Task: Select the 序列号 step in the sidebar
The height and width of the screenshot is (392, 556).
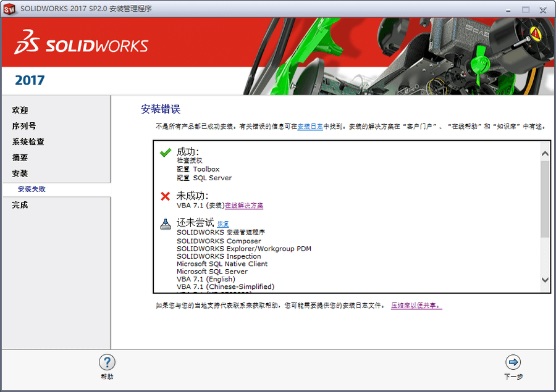Action: point(23,125)
